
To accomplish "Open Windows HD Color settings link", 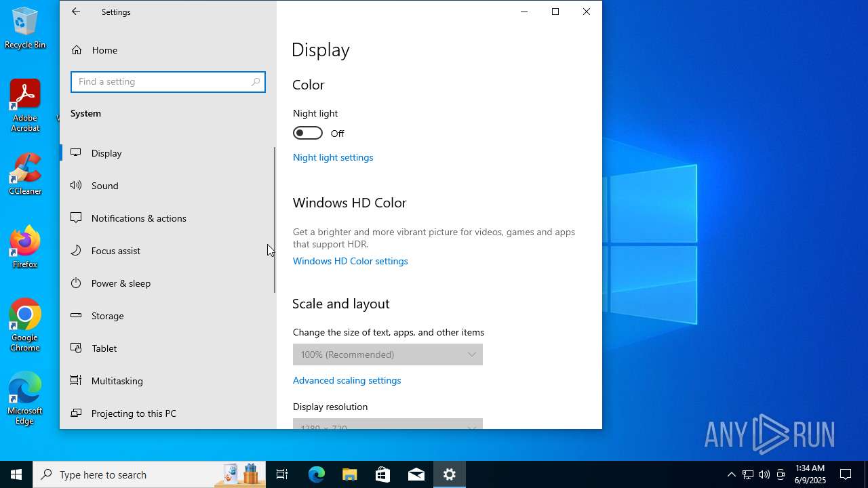I will [x=351, y=261].
